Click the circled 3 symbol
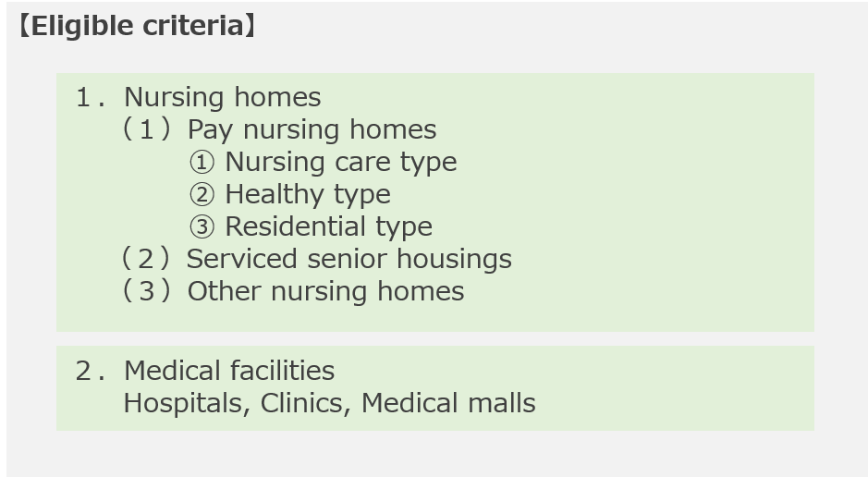Viewport: 868px width, 477px height. click(202, 226)
